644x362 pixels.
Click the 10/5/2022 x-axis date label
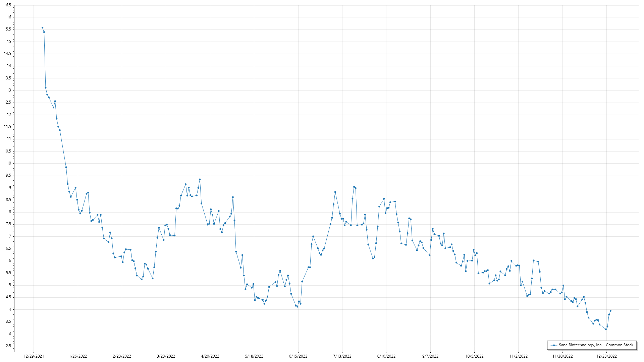(x=474, y=356)
